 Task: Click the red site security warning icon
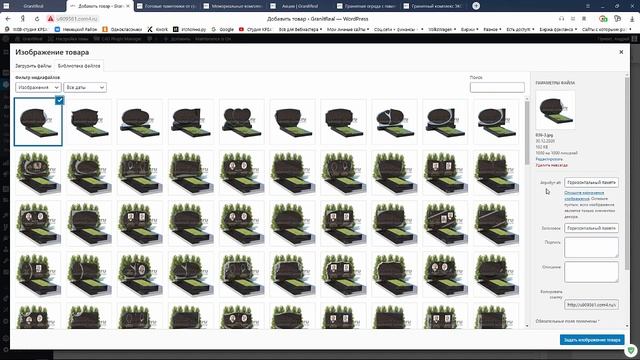click(50, 19)
